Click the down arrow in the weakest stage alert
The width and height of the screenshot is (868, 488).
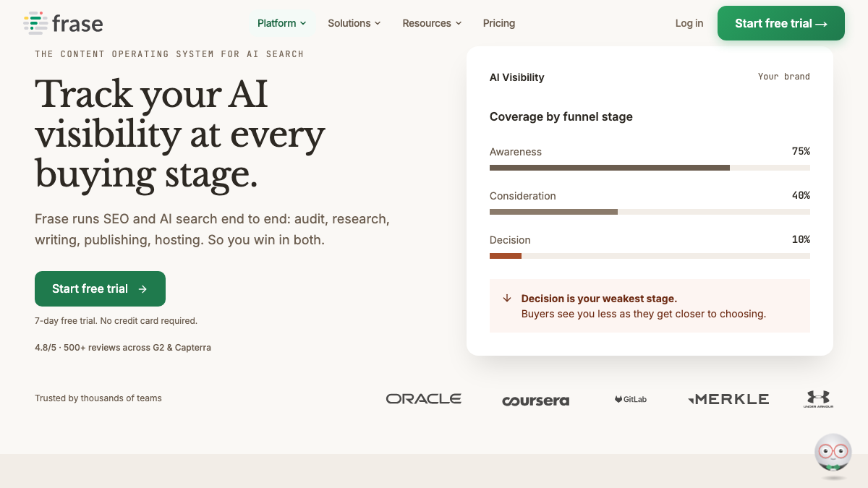coord(507,298)
